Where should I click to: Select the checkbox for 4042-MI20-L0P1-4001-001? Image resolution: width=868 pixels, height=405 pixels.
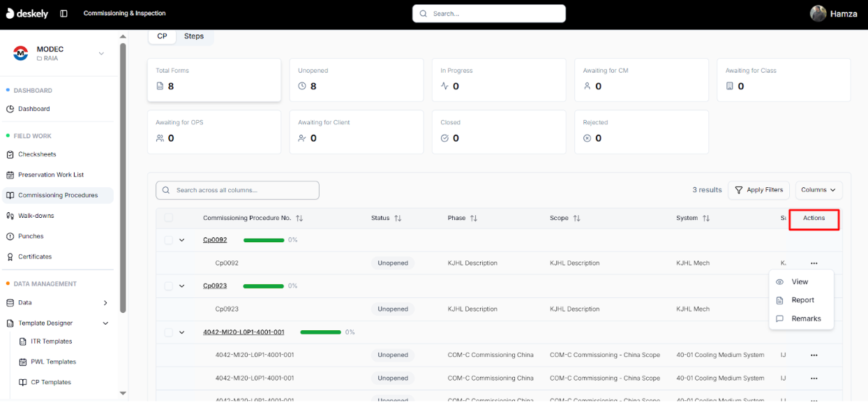tap(168, 332)
